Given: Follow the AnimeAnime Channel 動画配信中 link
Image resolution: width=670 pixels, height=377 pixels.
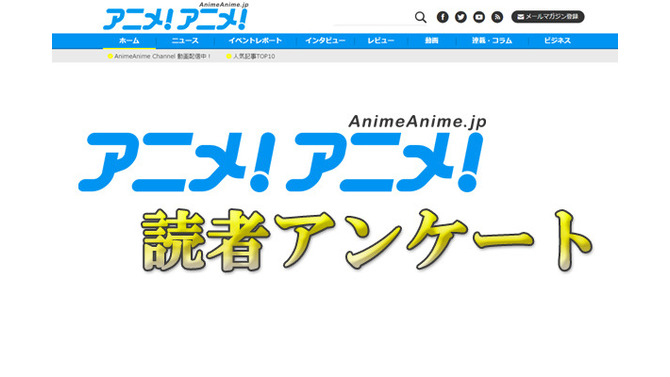Looking at the screenshot, I should 159,56.
